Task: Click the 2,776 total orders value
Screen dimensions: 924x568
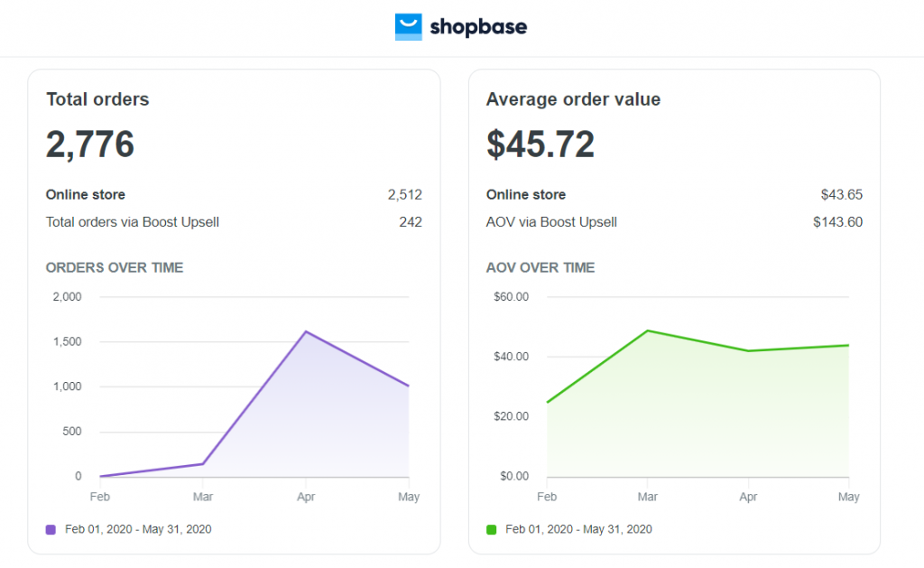Action: click(x=90, y=144)
